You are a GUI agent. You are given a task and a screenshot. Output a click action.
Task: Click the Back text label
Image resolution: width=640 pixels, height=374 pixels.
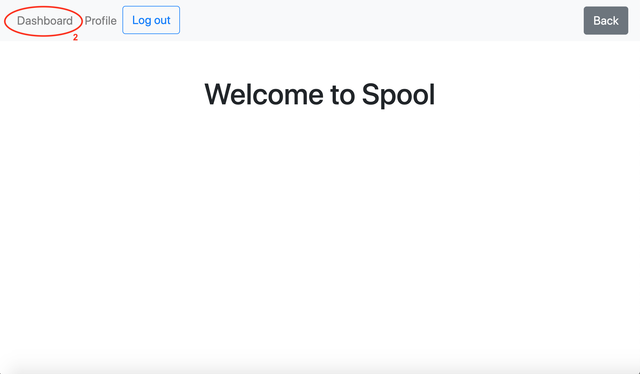606,21
